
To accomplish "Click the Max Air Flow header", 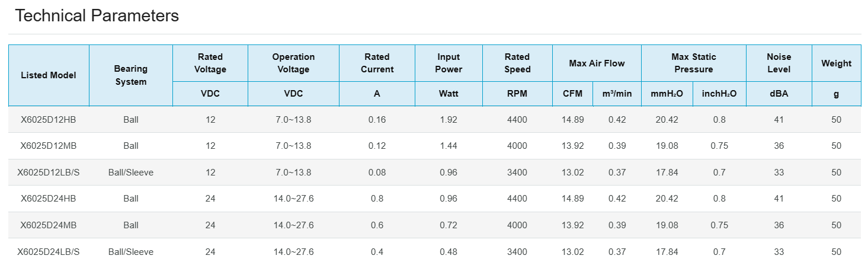I will point(597,63).
